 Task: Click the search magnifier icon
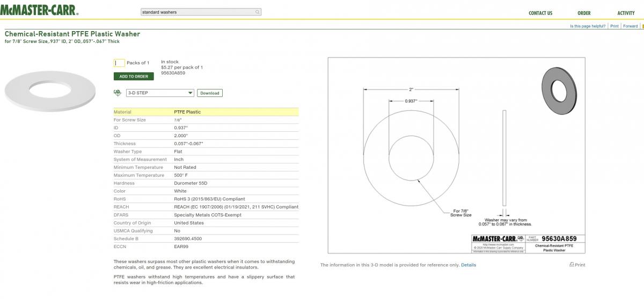click(x=258, y=12)
